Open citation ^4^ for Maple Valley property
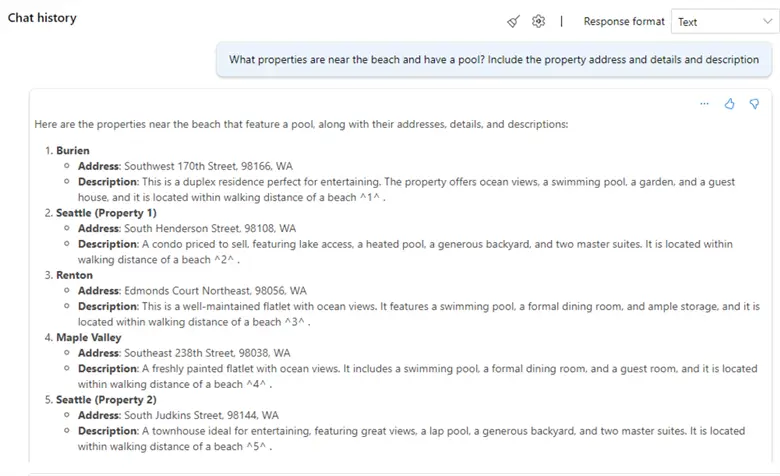The height and width of the screenshot is (476, 780). click(258, 384)
